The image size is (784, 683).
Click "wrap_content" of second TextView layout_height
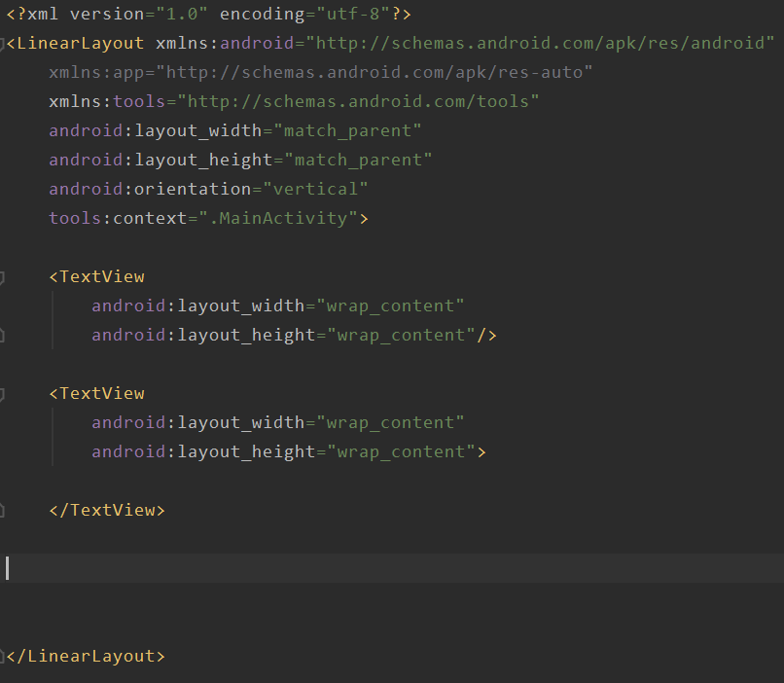[401, 452]
